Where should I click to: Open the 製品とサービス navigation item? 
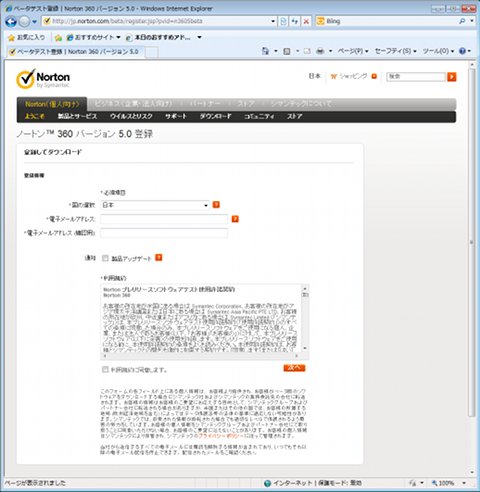77,116
